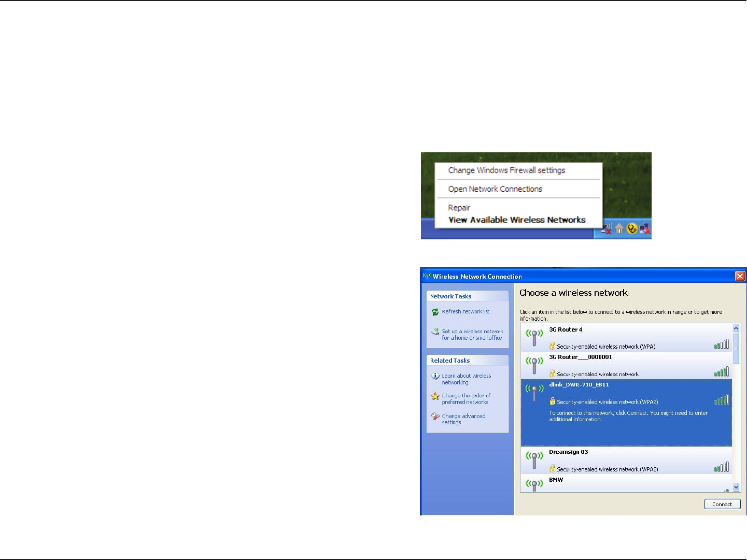Click the wireless network setup icon
The width and height of the screenshot is (747, 560).
[x=435, y=332]
